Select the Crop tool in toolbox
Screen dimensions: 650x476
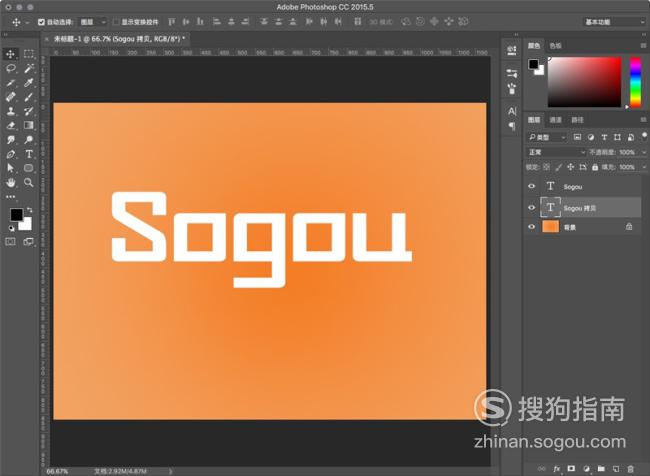(x=10, y=83)
